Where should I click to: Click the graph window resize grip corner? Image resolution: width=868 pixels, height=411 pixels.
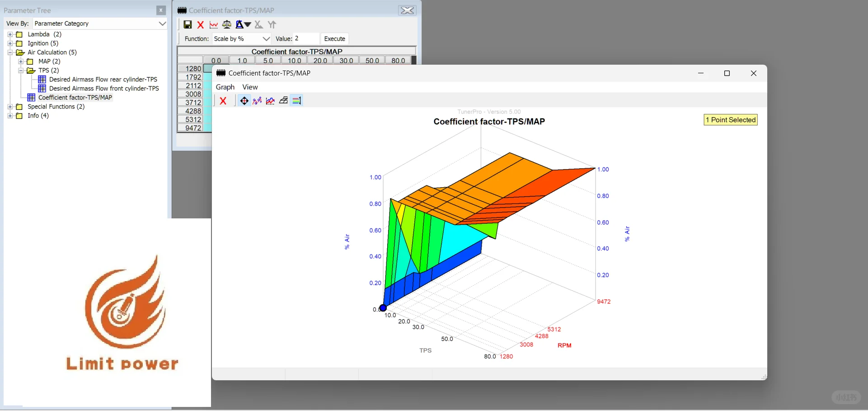[764, 377]
